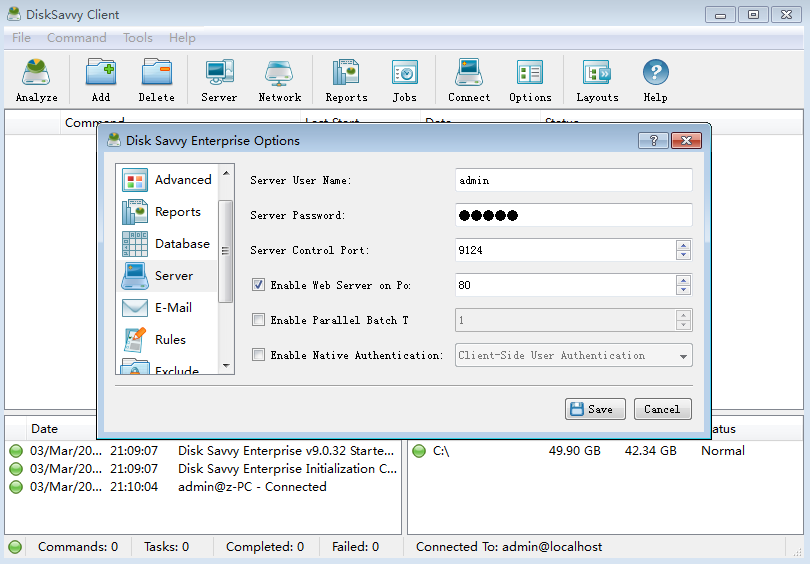Click the Server User Name field
This screenshot has width=810, height=564.
coord(573,180)
